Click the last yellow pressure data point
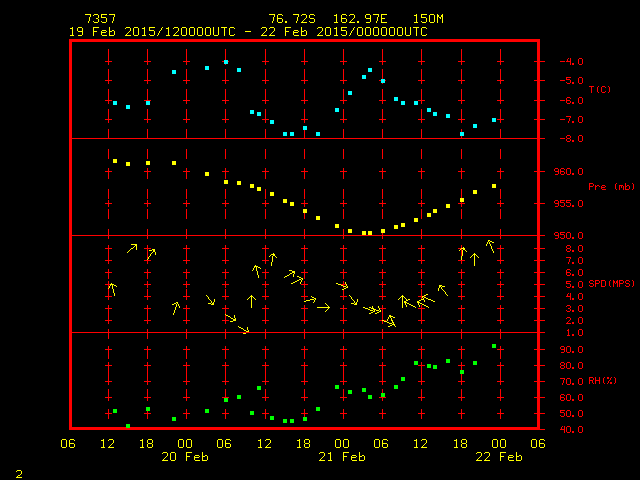 point(494,186)
